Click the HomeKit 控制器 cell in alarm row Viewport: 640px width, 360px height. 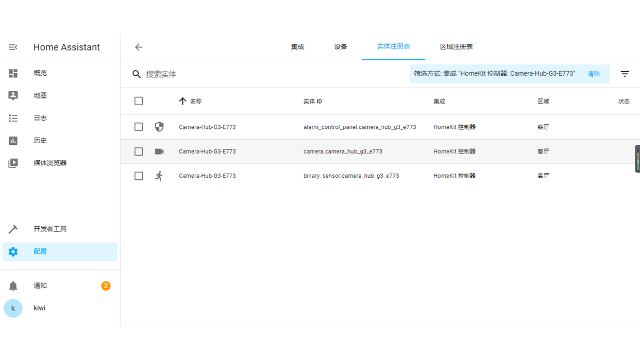tap(454, 127)
